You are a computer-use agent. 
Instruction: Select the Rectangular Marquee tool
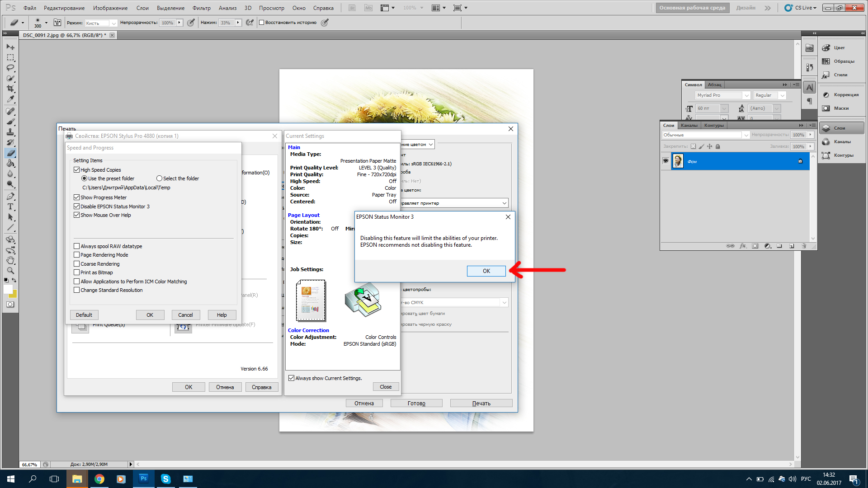click(x=10, y=57)
